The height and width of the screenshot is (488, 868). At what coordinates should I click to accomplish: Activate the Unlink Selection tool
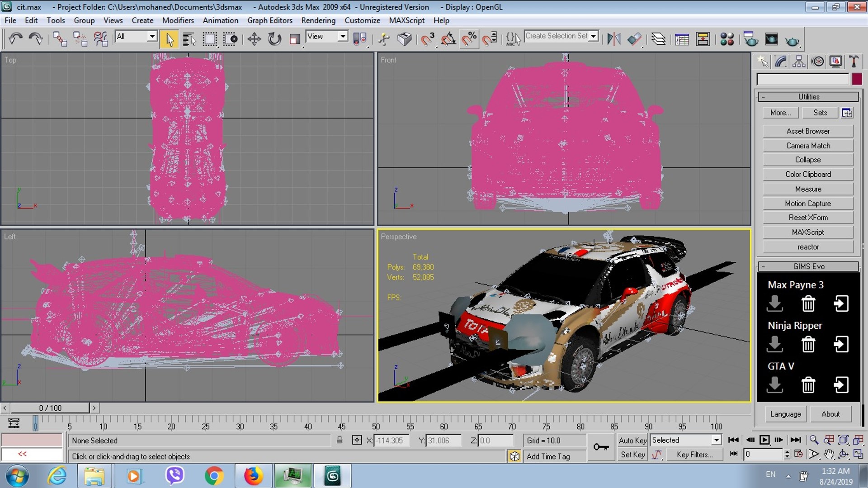[80, 39]
